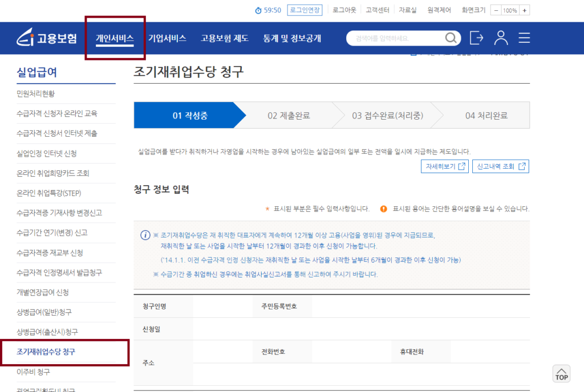Click the 로그인연장 button
Viewport: 584px width, 392px height.
pos(305,10)
